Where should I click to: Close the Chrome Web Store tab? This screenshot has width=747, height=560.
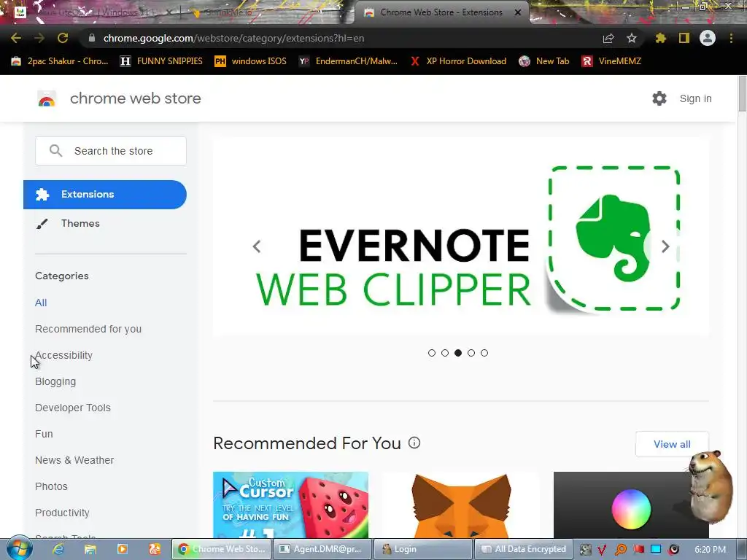pos(518,12)
